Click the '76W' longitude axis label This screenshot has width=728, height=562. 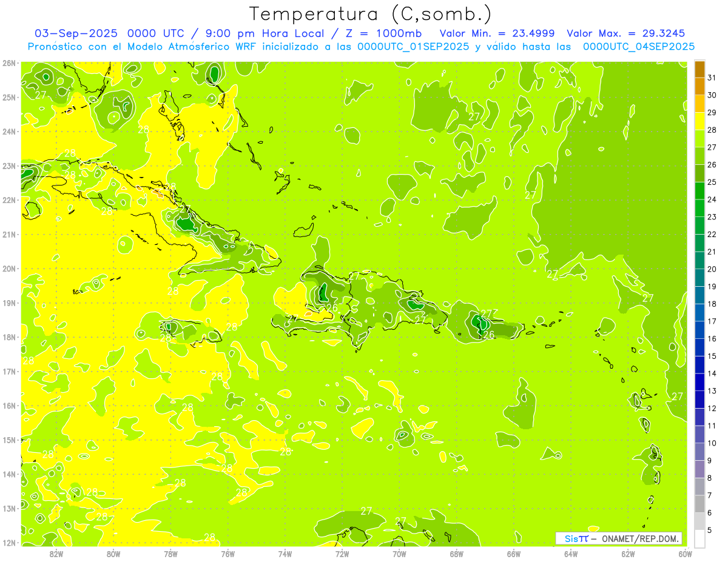tap(227, 553)
